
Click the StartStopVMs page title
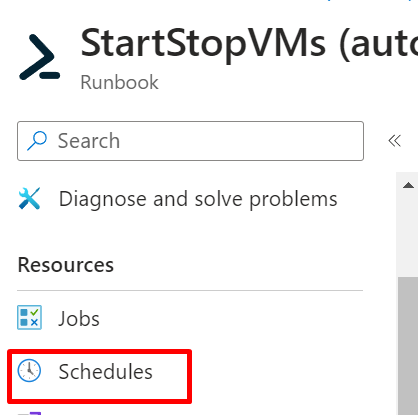[x=249, y=44]
